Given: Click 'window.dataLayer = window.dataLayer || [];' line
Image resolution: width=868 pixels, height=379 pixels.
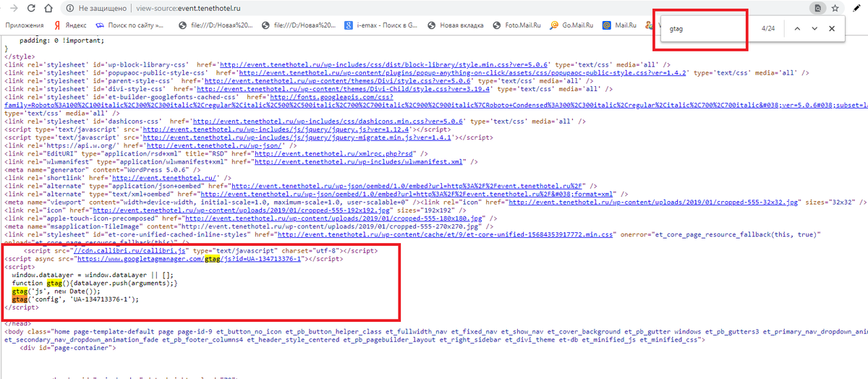Looking at the screenshot, I should [93, 275].
